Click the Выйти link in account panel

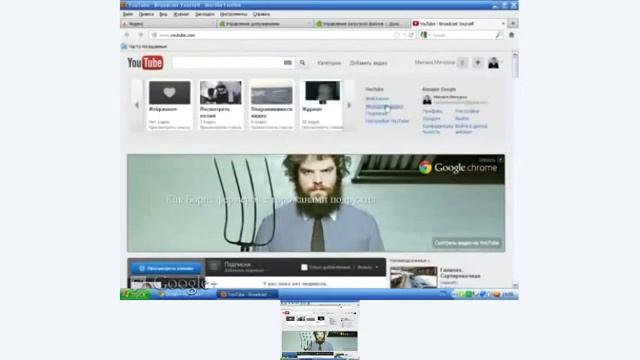point(462,118)
